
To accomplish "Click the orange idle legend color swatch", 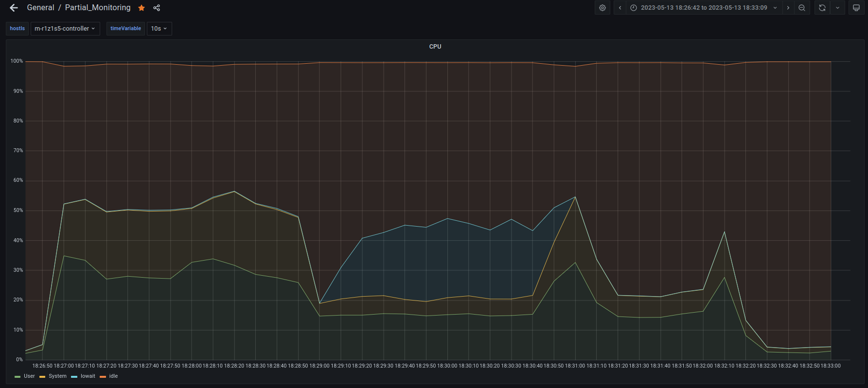I will (x=103, y=377).
